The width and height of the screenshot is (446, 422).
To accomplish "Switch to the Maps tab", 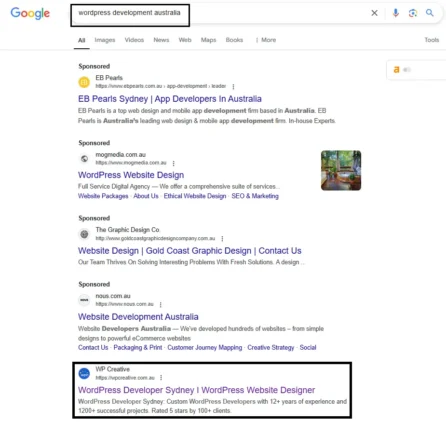I will pyautogui.click(x=208, y=40).
